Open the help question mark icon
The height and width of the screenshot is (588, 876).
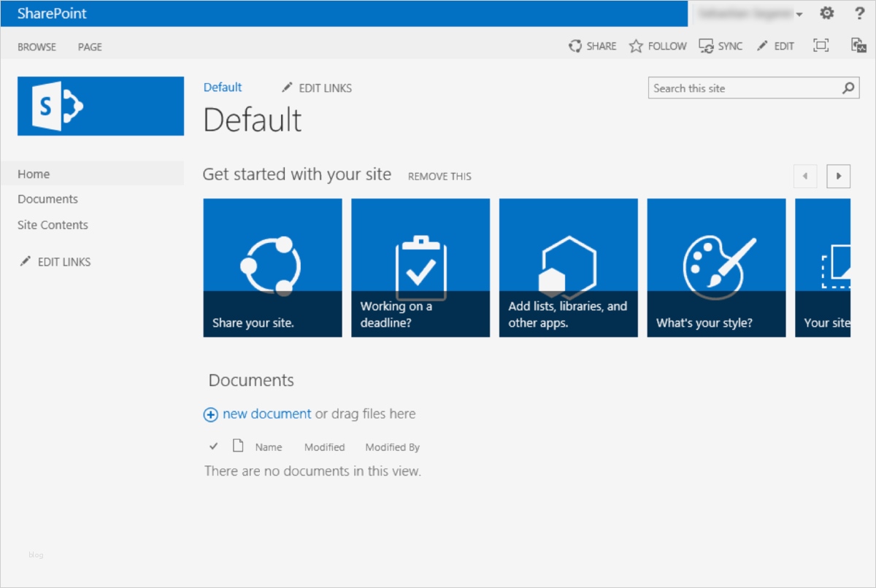point(859,13)
